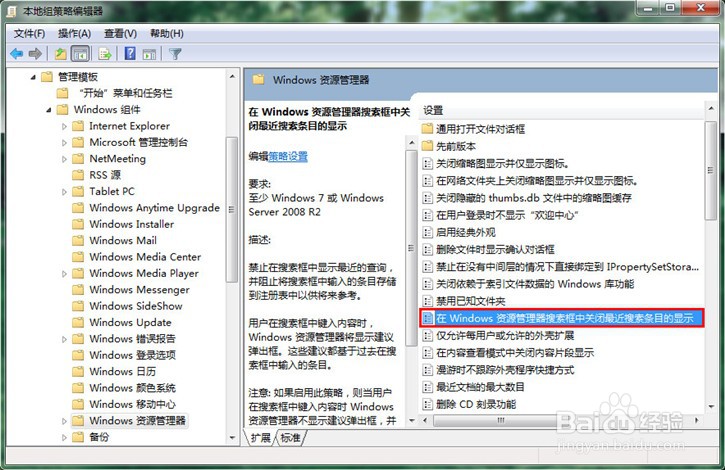Viewport: 725px width, 470px height.
Task: Click folder icon beside Windows Update
Action: (78, 322)
